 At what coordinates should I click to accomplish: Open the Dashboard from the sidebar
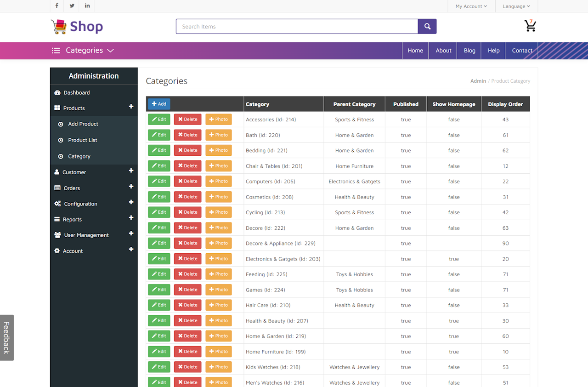pos(76,92)
